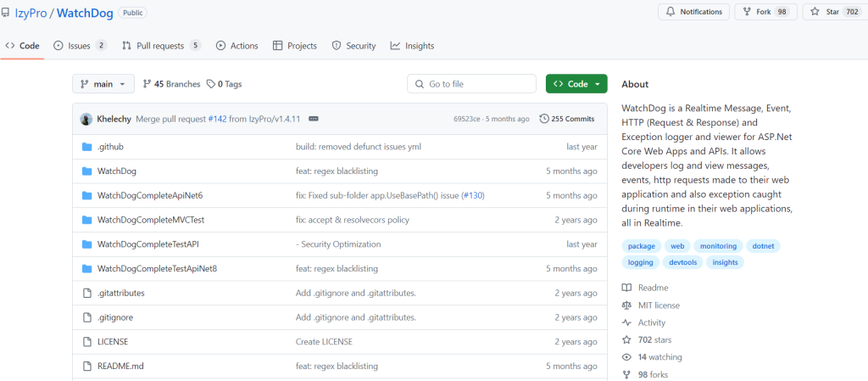Click the branch icon beside 45 Branches
Screen dimensions: 868x381
(147, 84)
